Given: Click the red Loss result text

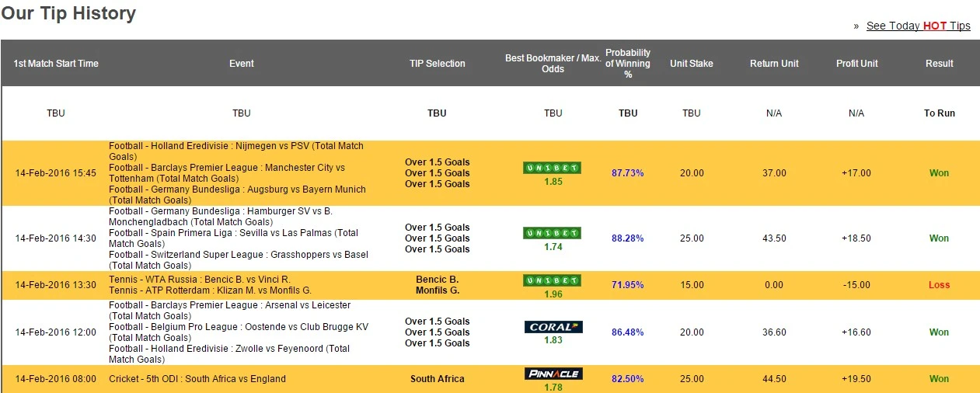Looking at the screenshot, I should [x=939, y=285].
